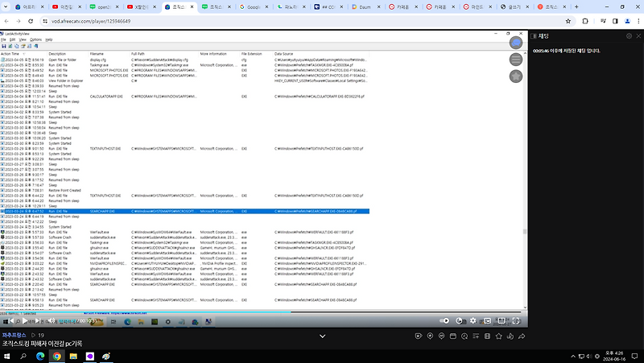
Task: Switch to the 마인드 tab
Action: [x=477, y=6]
